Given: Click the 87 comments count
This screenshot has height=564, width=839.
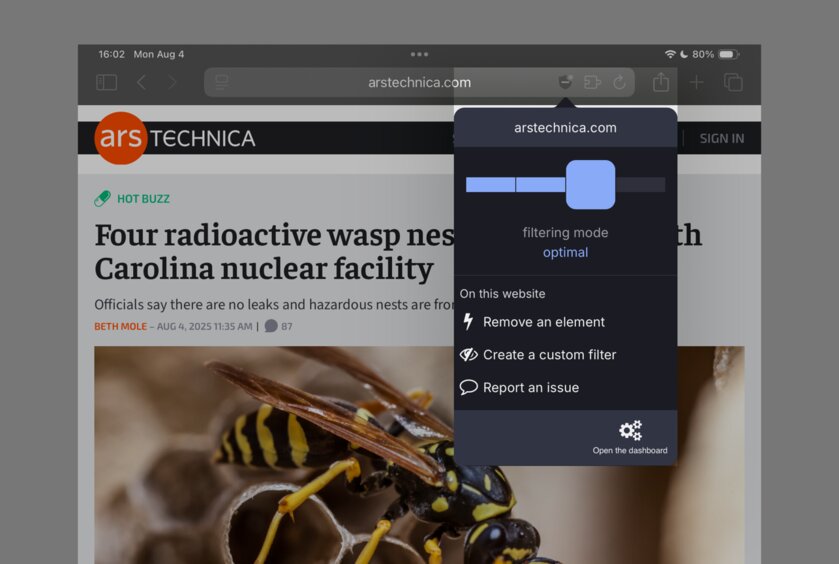Looking at the screenshot, I should [287, 326].
